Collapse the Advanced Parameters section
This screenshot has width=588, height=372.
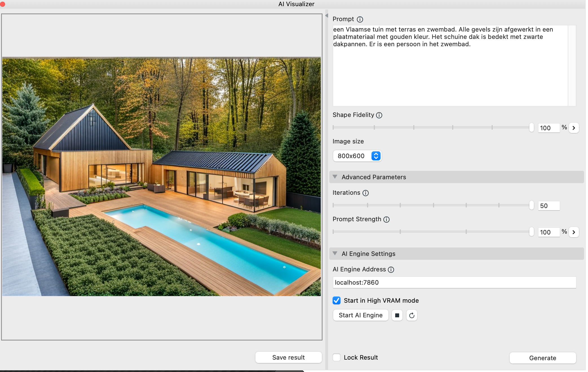click(x=335, y=177)
